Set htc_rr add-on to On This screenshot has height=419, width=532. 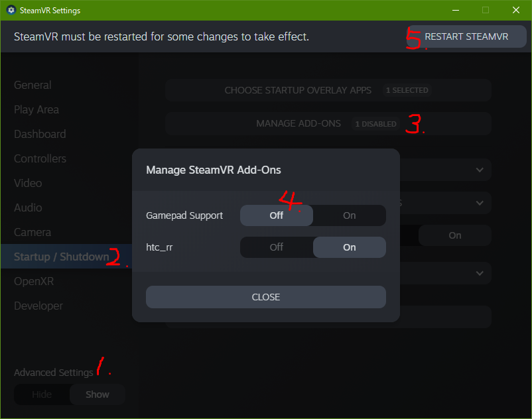click(x=350, y=247)
